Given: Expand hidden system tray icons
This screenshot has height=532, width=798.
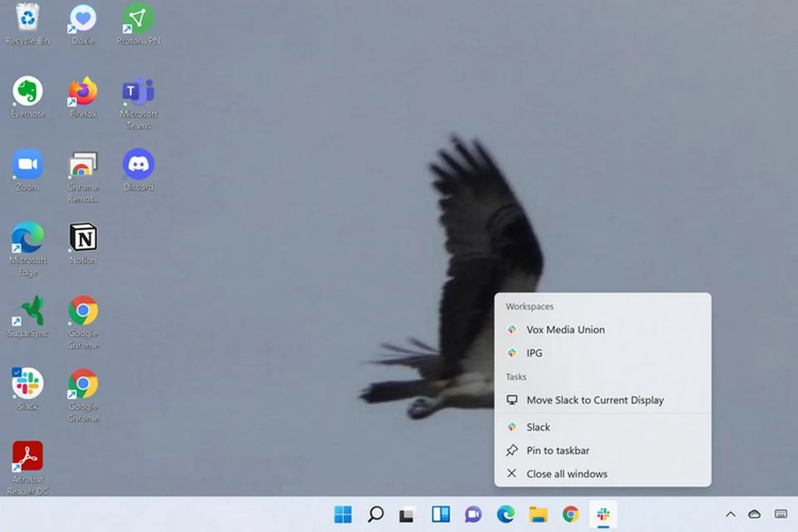Looking at the screenshot, I should [730, 515].
